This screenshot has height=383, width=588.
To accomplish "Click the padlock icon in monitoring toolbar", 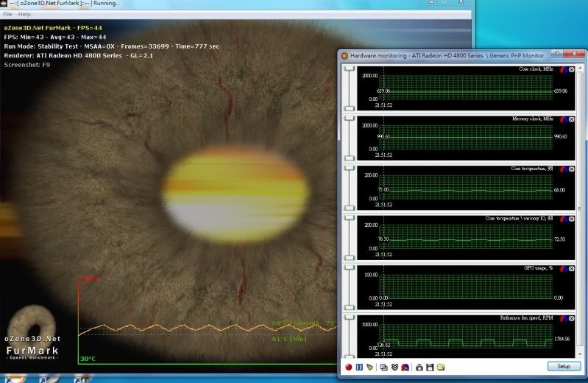I will tap(419, 367).
